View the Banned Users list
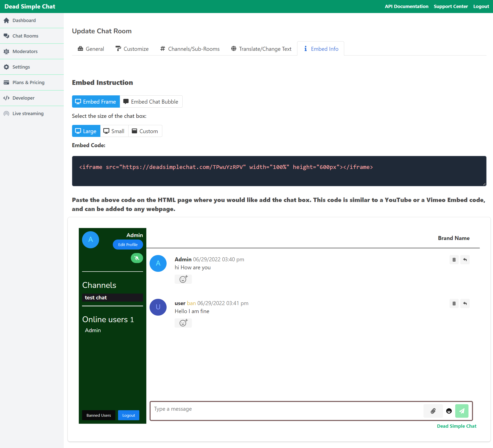The height and width of the screenshot is (448, 493). click(98, 415)
